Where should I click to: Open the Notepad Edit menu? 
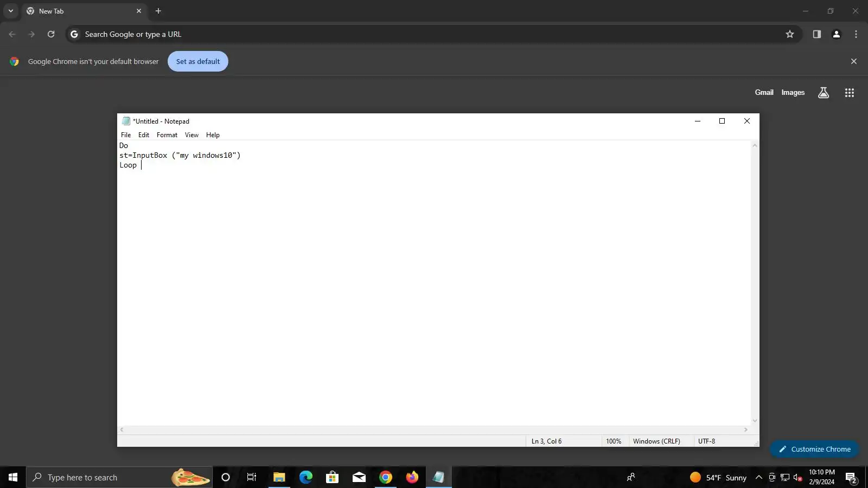(x=144, y=135)
